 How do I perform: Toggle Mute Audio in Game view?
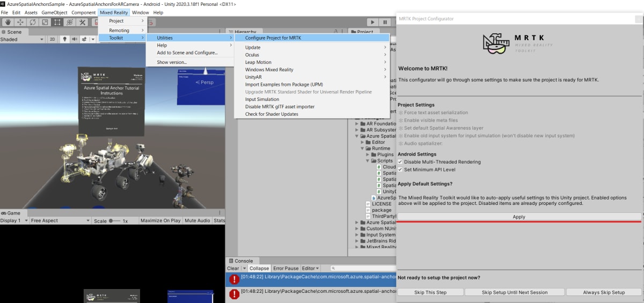197,220
